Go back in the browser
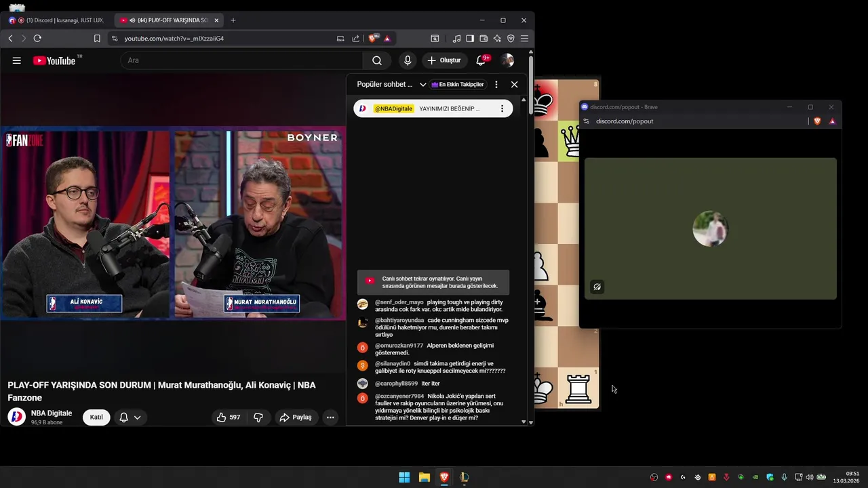The width and height of the screenshot is (868, 488). (10, 39)
